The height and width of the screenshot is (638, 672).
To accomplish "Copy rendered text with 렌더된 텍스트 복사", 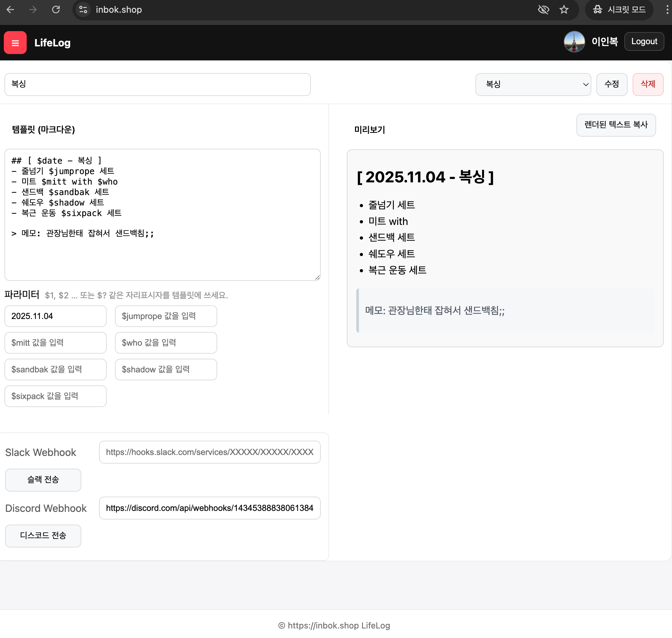I will tap(615, 125).
